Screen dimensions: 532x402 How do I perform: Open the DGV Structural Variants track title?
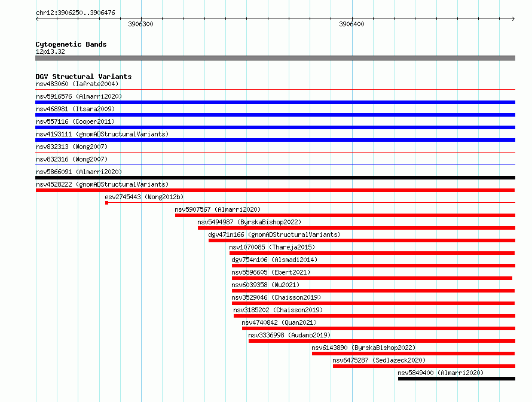tap(84, 77)
